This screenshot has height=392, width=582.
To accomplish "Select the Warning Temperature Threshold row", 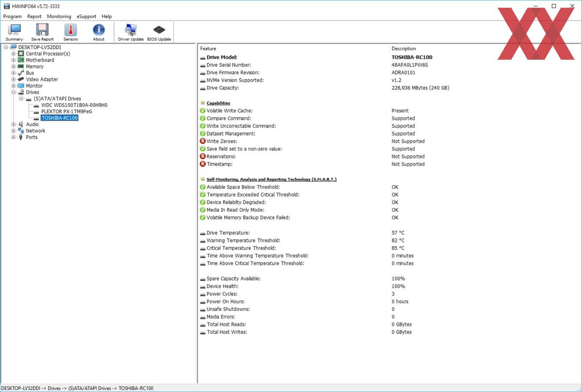I will point(385,241).
